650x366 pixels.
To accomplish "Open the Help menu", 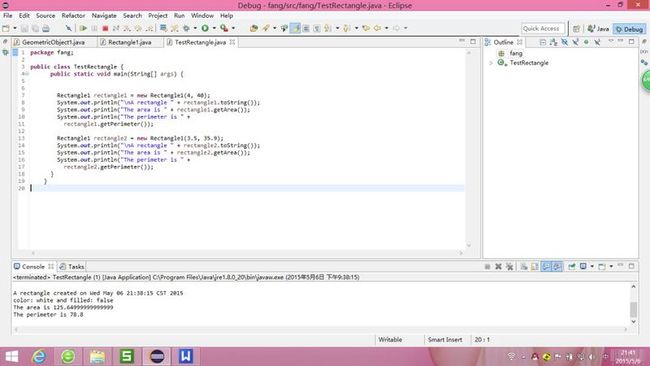I will [x=226, y=15].
